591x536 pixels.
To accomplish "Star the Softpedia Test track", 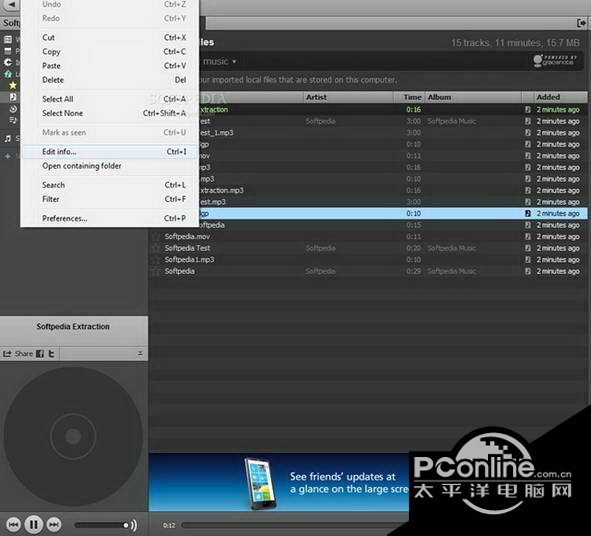I will pyautogui.click(x=155, y=248).
